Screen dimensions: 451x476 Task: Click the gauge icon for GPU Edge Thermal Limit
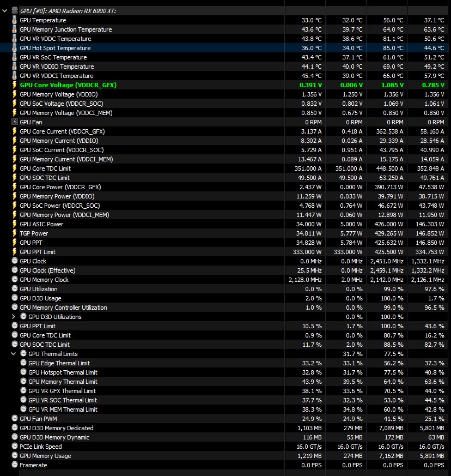(x=23, y=363)
